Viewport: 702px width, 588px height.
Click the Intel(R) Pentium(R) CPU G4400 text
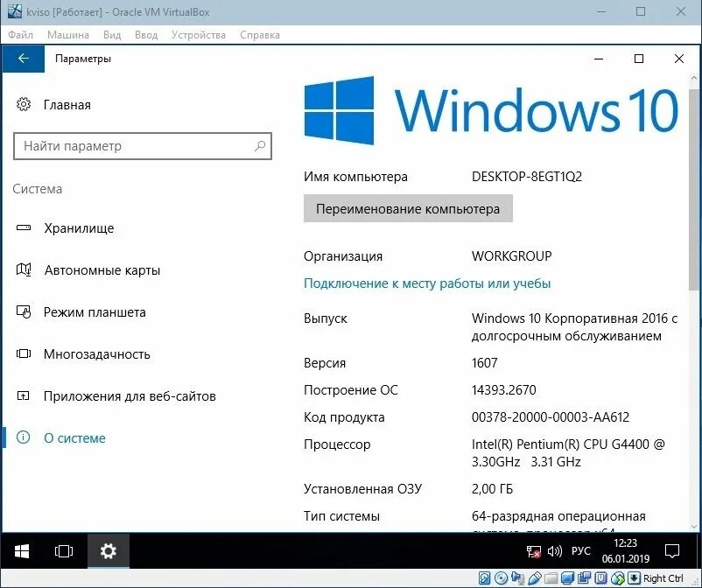click(568, 452)
